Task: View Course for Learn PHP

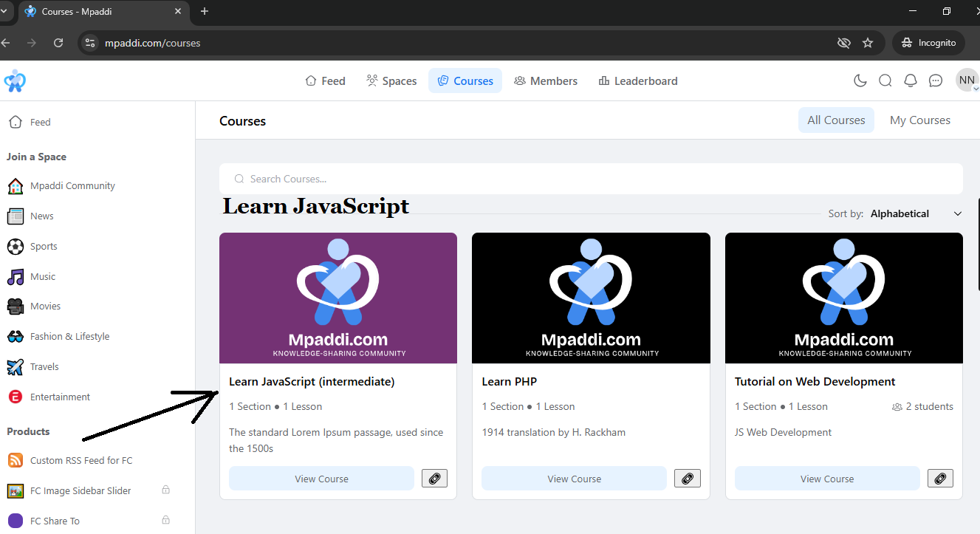Action: pos(574,479)
